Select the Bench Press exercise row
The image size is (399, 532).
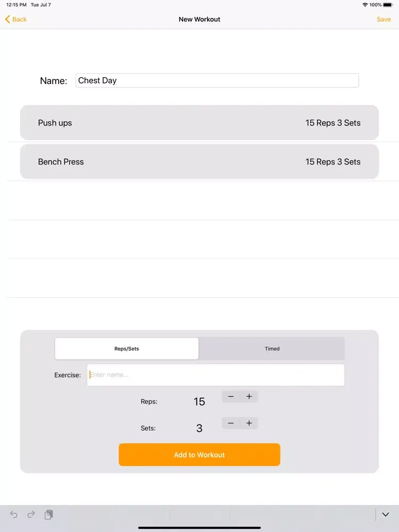click(199, 162)
